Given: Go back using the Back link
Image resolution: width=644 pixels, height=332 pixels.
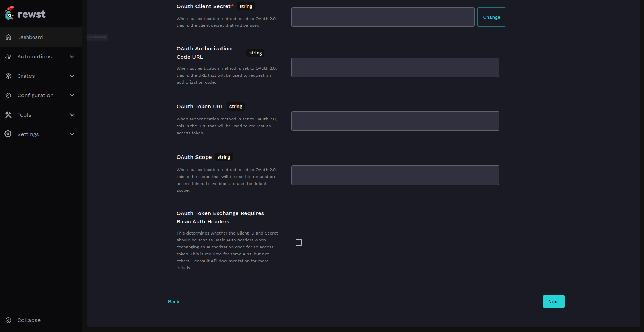Looking at the screenshot, I should pyautogui.click(x=174, y=301).
